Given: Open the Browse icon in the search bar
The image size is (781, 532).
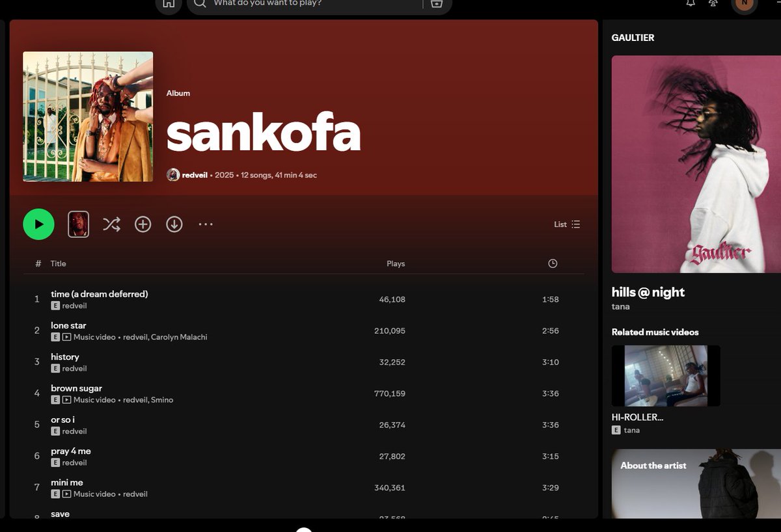Looking at the screenshot, I should [x=437, y=4].
